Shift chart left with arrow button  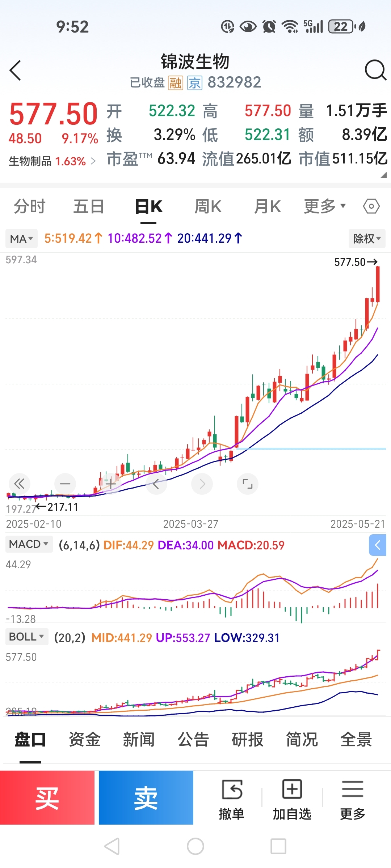click(156, 484)
